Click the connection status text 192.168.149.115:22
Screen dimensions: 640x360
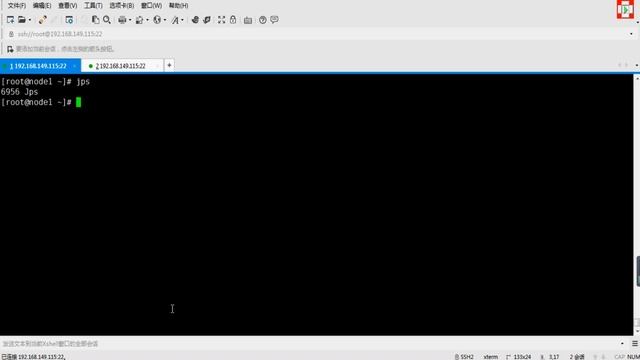(33, 357)
